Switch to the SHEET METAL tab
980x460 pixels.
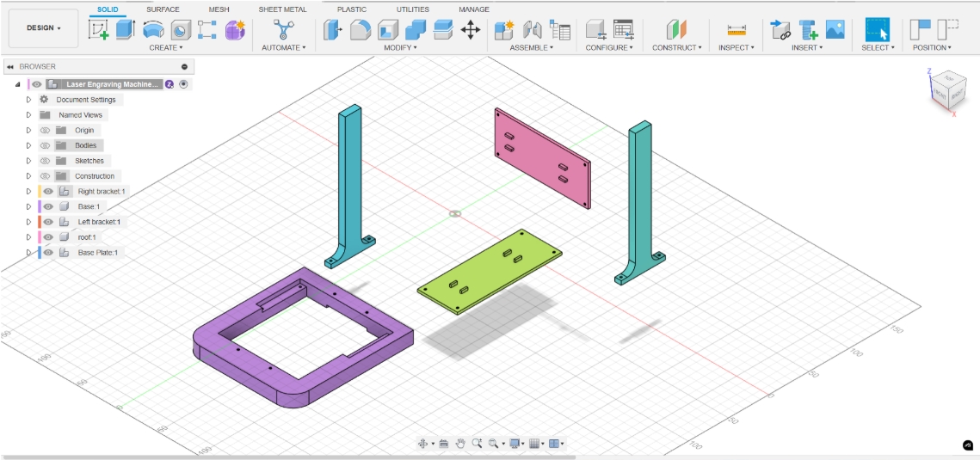282,9
